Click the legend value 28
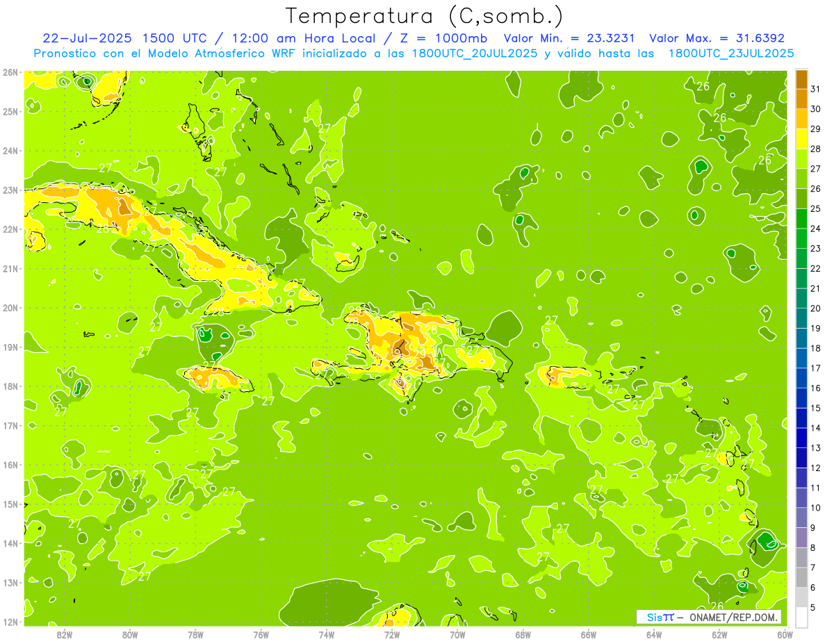This screenshot has width=834, height=644. click(x=817, y=149)
